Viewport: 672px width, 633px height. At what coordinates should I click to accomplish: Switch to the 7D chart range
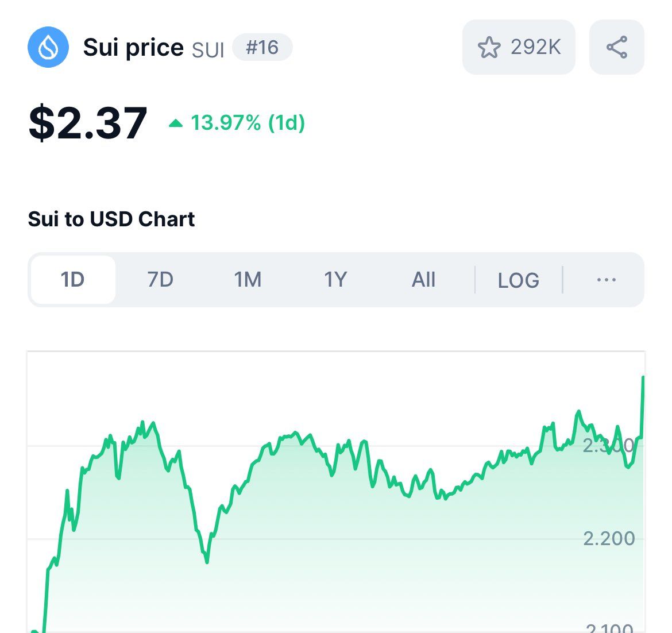[x=160, y=280]
